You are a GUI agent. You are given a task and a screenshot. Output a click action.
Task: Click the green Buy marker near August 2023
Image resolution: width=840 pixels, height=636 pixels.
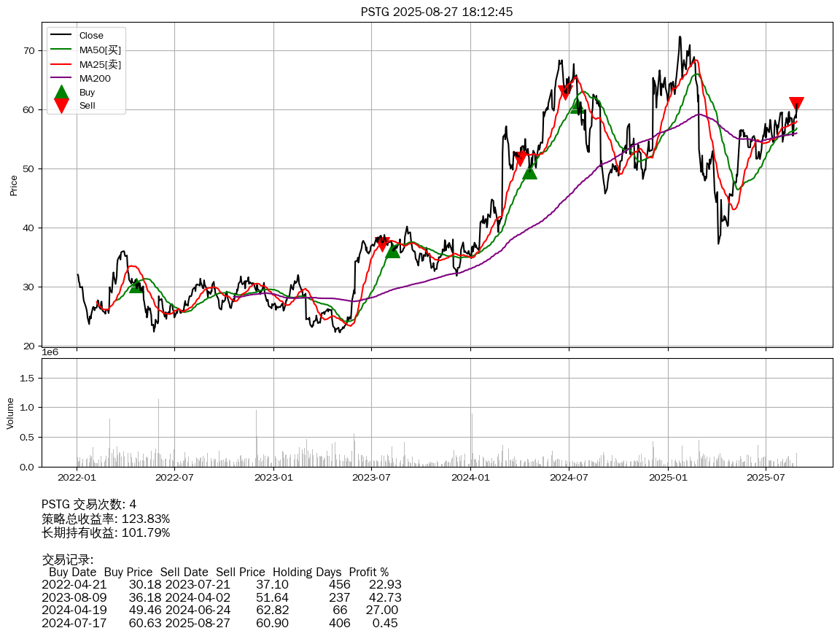click(392, 250)
